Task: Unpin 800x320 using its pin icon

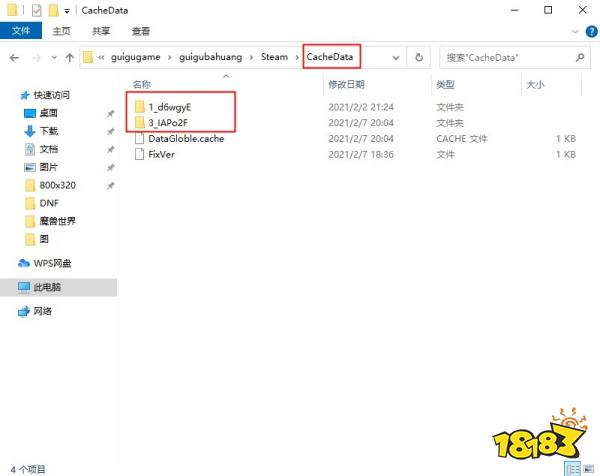Action: coord(111,186)
